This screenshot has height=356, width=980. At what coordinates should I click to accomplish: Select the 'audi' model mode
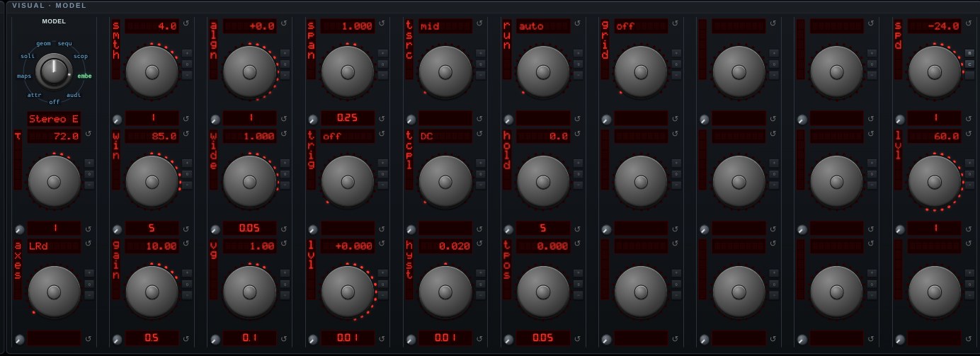(74, 94)
